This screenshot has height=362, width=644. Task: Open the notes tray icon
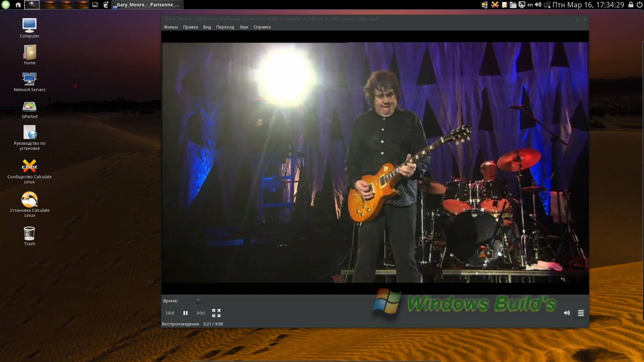pyautogui.click(x=504, y=5)
